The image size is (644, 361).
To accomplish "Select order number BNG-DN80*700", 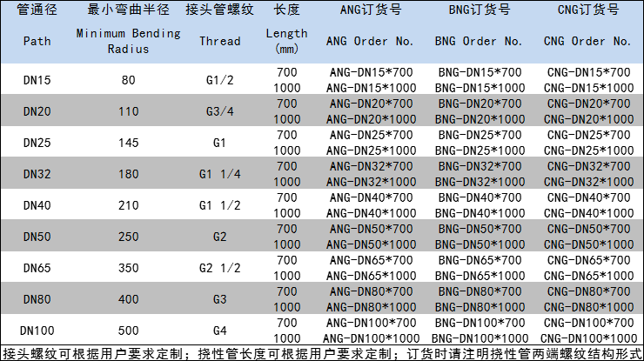I will tap(480, 291).
